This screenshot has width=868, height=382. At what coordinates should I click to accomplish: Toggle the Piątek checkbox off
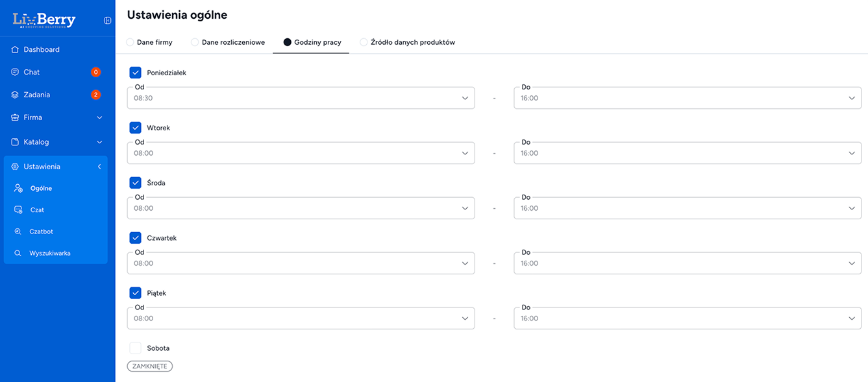[135, 293]
